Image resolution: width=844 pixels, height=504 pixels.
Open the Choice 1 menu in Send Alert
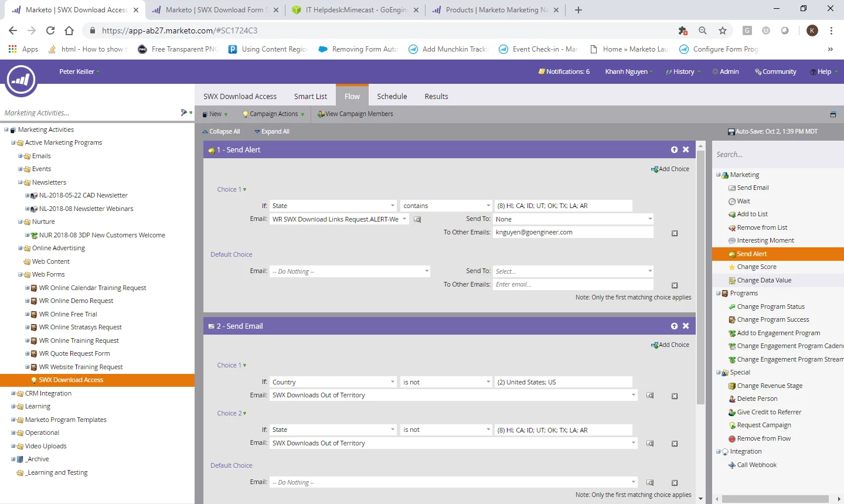232,189
